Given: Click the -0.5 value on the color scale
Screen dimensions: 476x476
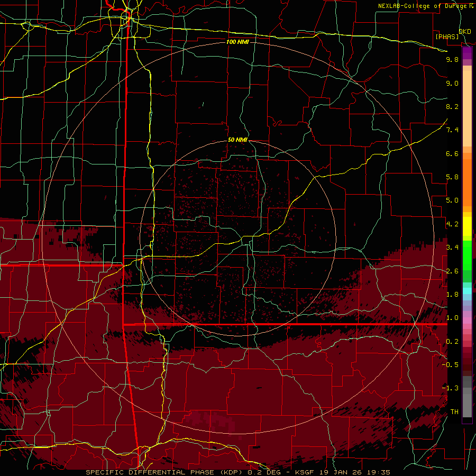Looking at the screenshot, I should coord(450,365).
